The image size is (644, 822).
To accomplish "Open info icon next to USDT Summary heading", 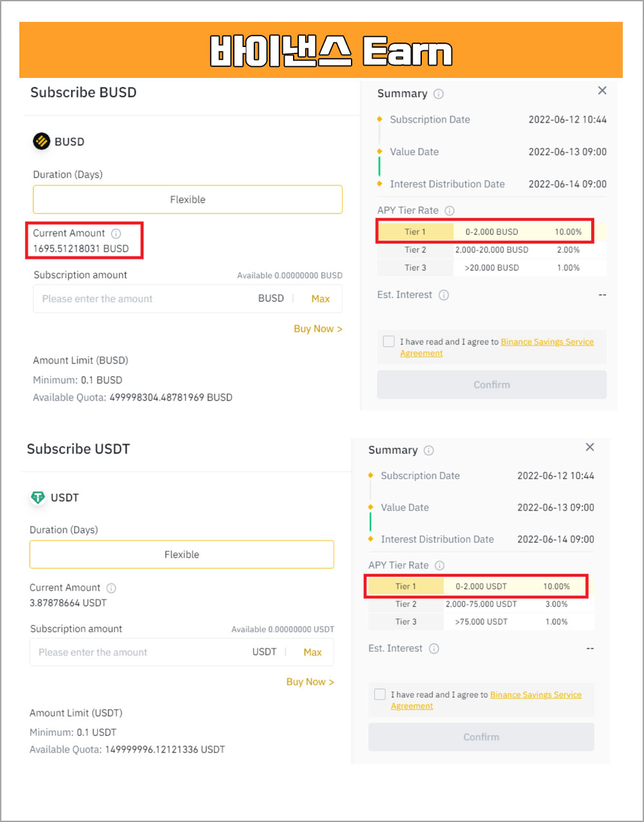I will (x=429, y=450).
